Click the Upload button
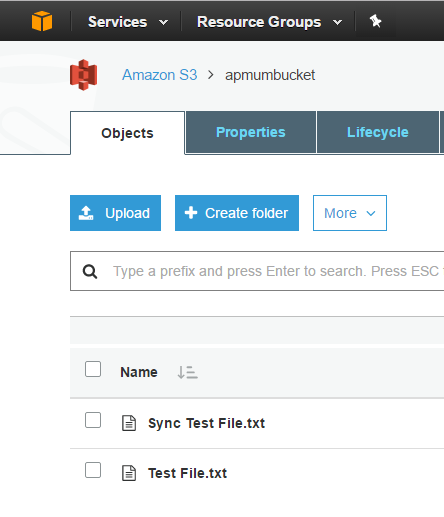Image resolution: width=444 pixels, height=517 pixels. [x=115, y=213]
